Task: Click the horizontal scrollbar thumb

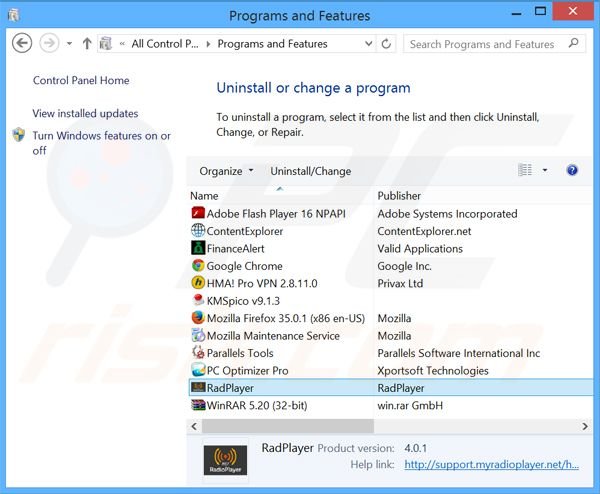Action: coord(288,426)
